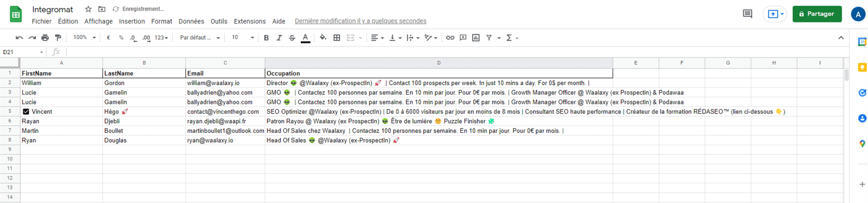Open vertical align dropdown
The width and height of the screenshot is (868, 203).
(x=395, y=38)
